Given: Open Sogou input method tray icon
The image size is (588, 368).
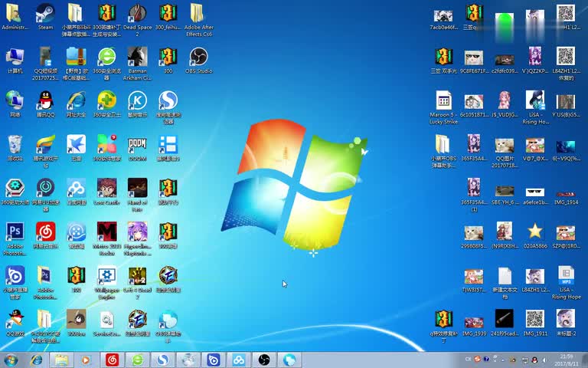Looking at the screenshot, I should tap(477, 360).
